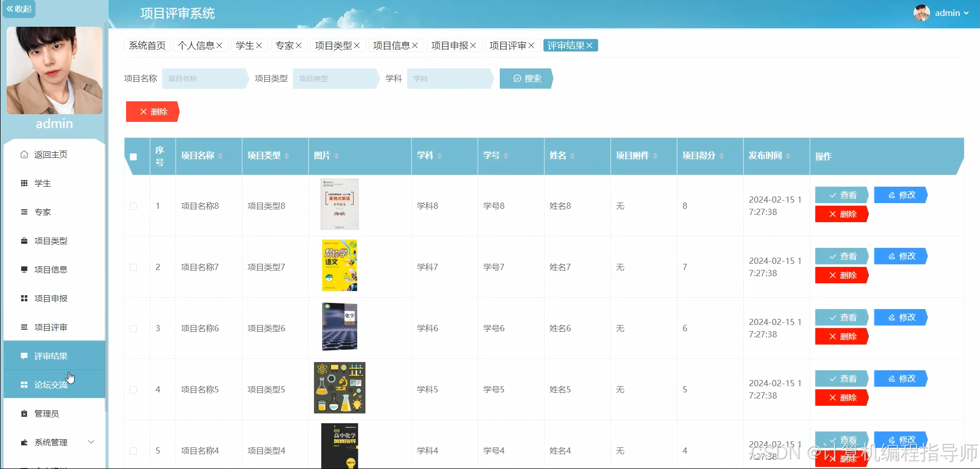The image size is (980, 469).
Task: Close the 项目申报 tab
Action: coord(473,45)
